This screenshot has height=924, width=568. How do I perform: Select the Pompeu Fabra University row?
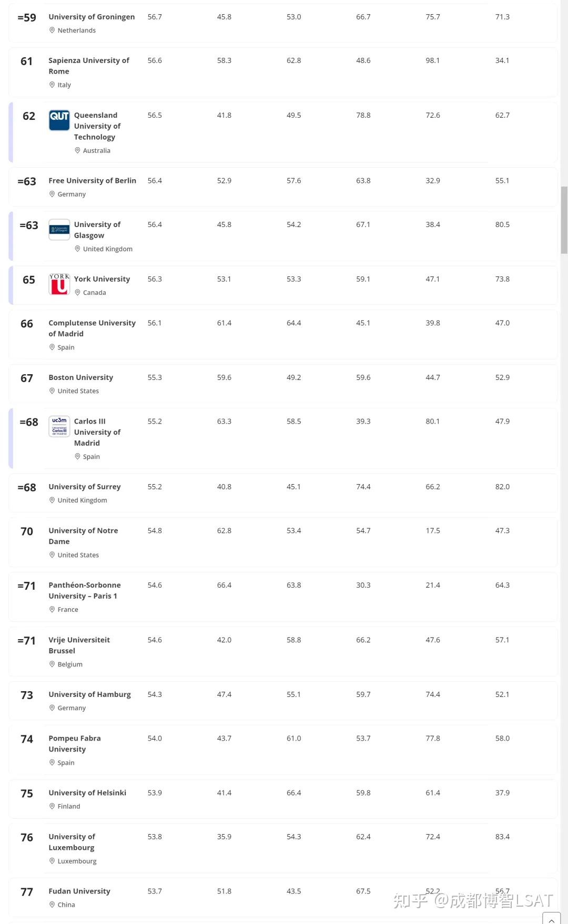click(283, 750)
